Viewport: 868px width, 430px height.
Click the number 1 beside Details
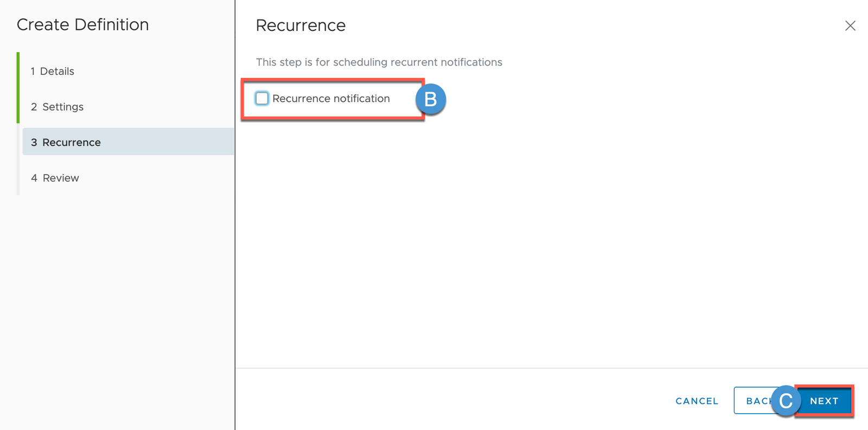(33, 72)
